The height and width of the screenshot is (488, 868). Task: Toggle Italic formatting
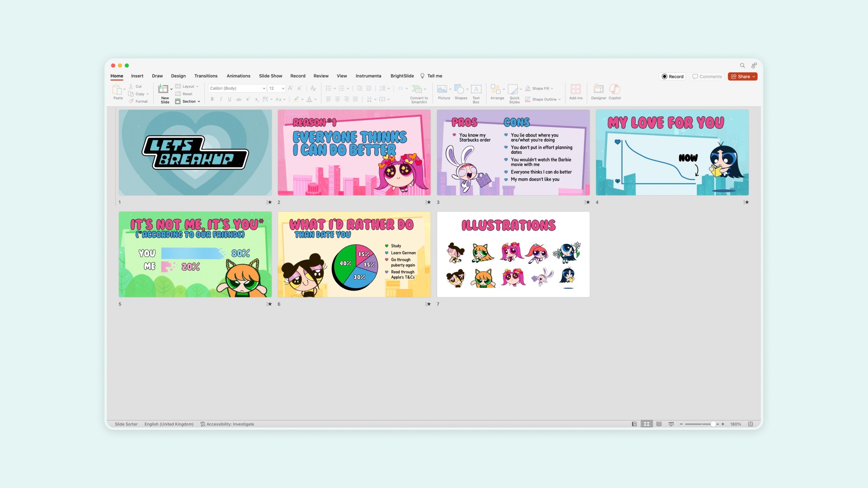tap(221, 99)
